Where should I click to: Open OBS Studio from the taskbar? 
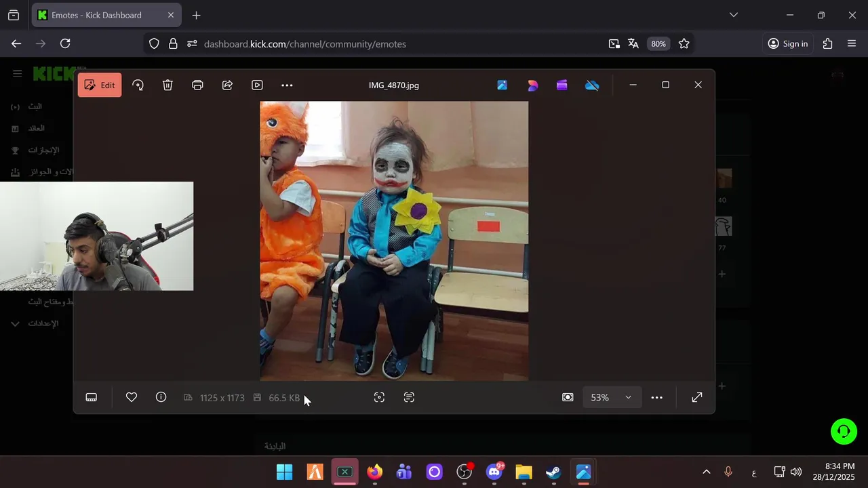click(465, 472)
